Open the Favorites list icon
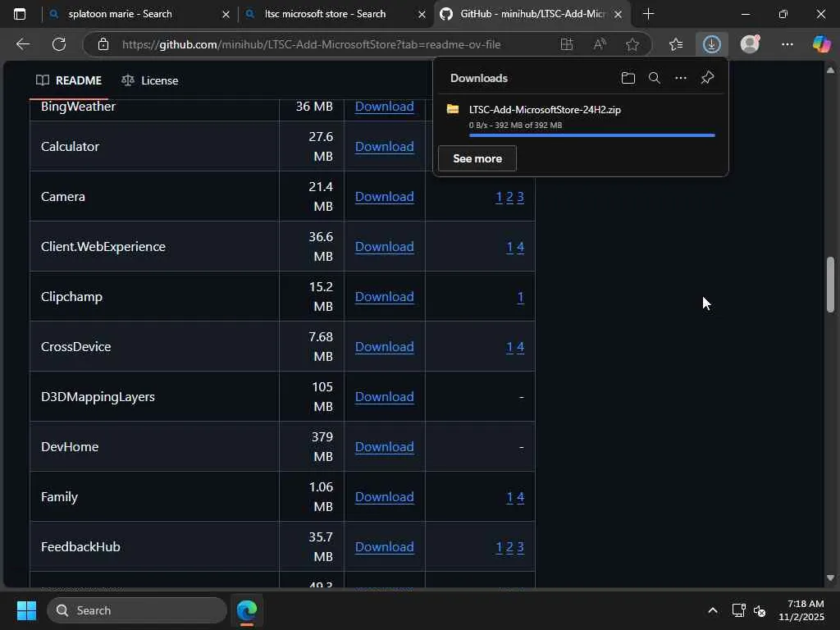 pyautogui.click(x=676, y=44)
